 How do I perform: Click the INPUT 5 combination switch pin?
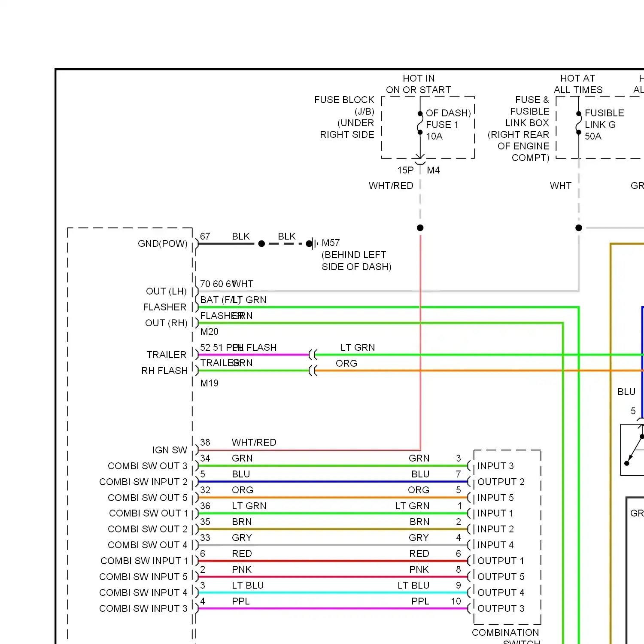[495, 498]
